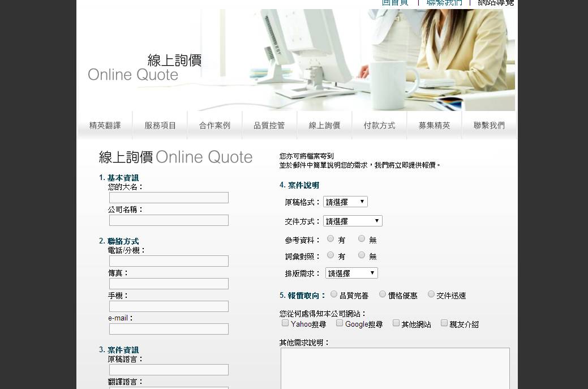The image size is (588, 389).
Task: Go to 服務項目 menu item
Action: pyautogui.click(x=160, y=126)
